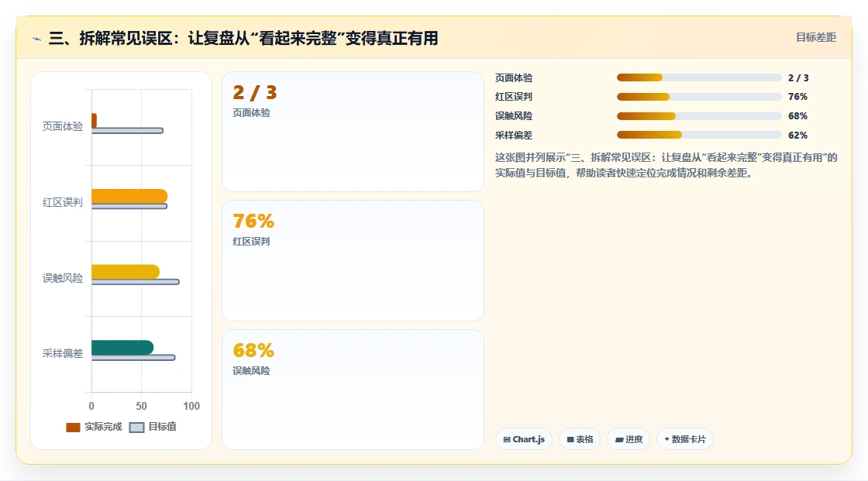Toggle the 实际完成 legend item

[94, 427]
